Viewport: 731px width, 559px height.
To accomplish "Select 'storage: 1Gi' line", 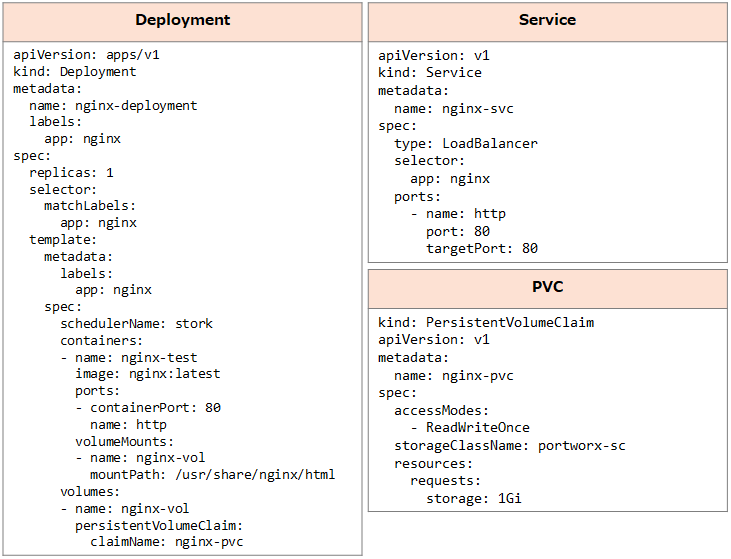I will pos(473,499).
